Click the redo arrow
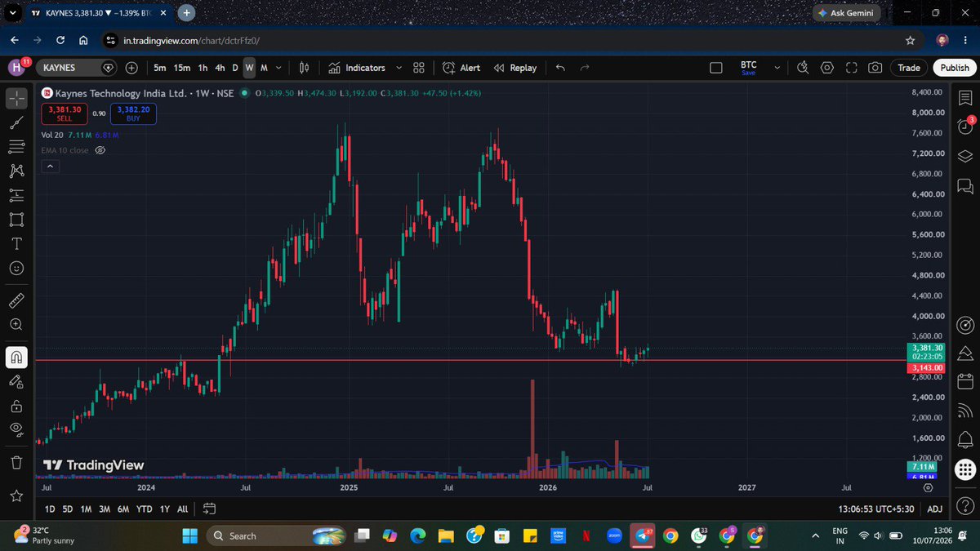This screenshot has height=551, width=980. click(x=585, y=68)
